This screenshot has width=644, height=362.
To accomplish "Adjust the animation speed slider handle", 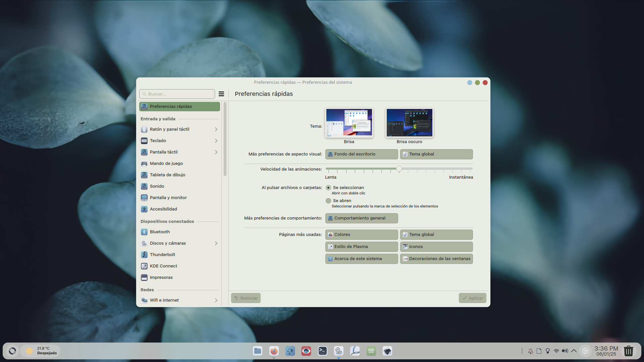I will pyautogui.click(x=399, y=169).
